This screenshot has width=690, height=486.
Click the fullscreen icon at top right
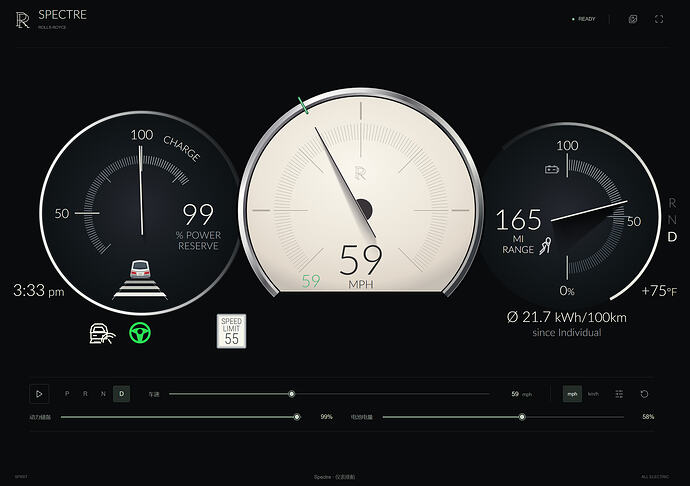(x=659, y=19)
